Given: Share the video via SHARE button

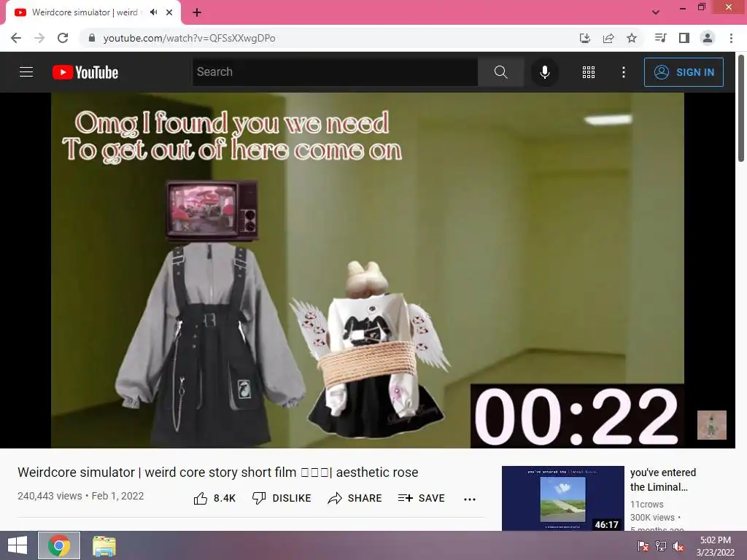Looking at the screenshot, I should [x=355, y=498].
